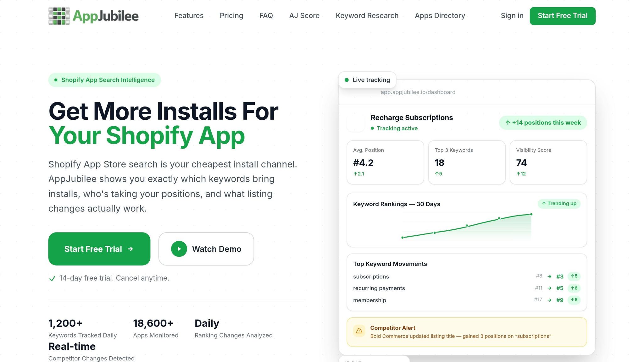
Task: Click the header Start Free Trial button
Action: point(562,16)
